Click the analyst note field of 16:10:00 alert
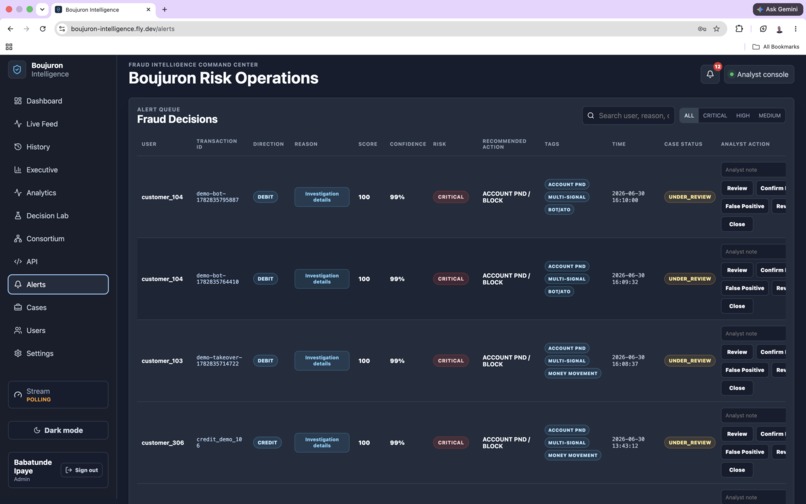The width and height of the screenshot is (806, 504). (753, 170)
